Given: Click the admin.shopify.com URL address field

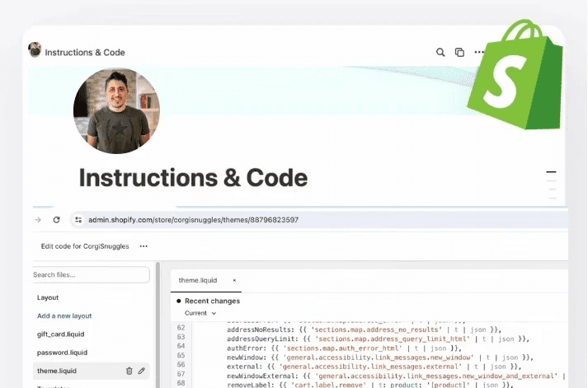Looking at the screenshot, I should (x=193, y=220).
